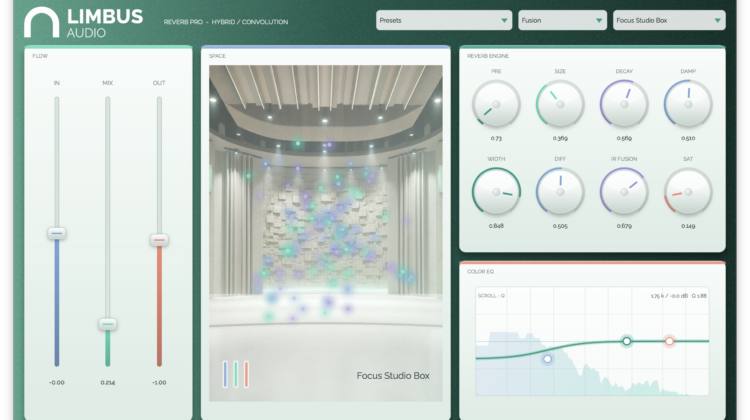Click the DAMP knob
Screen dimensions: 750x420
[688, 104]
